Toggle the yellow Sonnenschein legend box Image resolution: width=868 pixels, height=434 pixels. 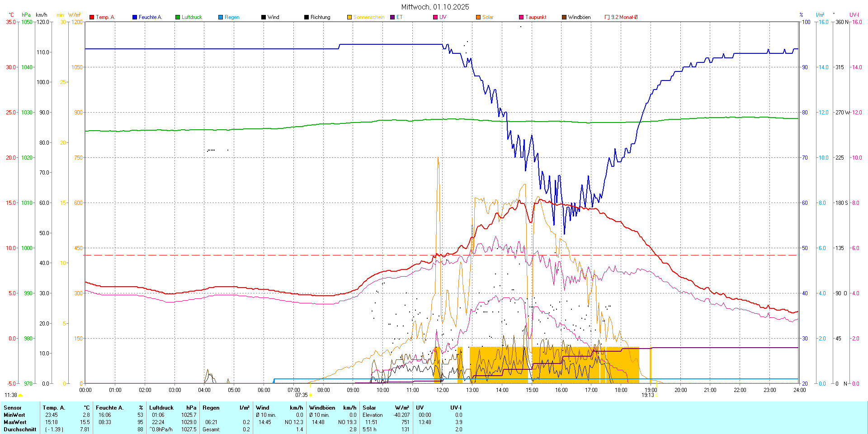[x=349, y=17]
